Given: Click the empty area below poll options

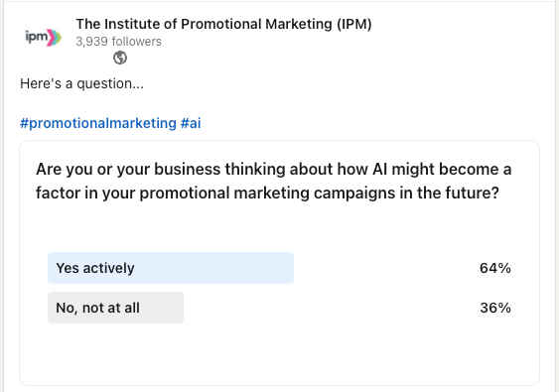Looking at the screenshot, I should coord(279,353).
